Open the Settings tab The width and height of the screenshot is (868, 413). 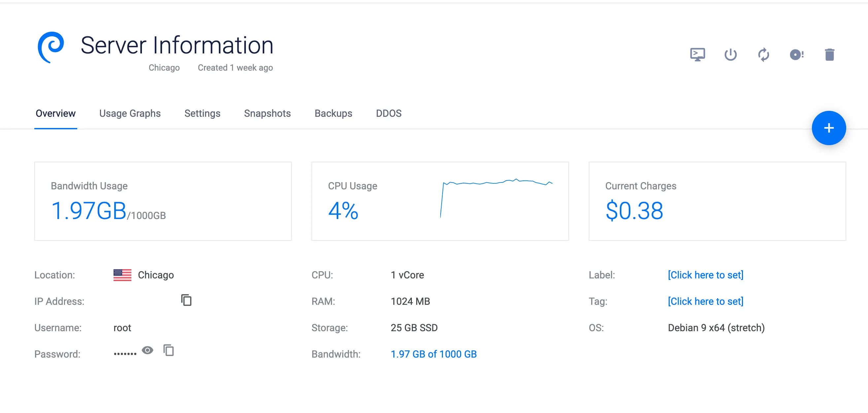pos(202,113)
